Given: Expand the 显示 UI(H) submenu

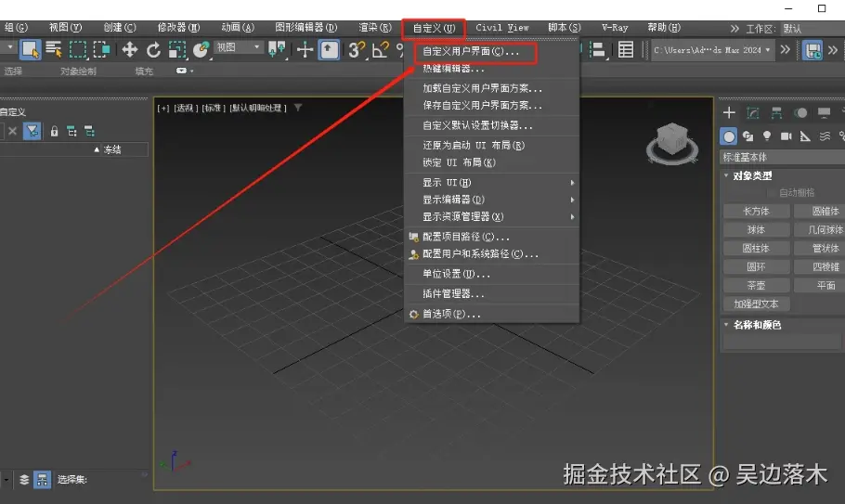Looking at the screenshot, I should coord(491,183).
